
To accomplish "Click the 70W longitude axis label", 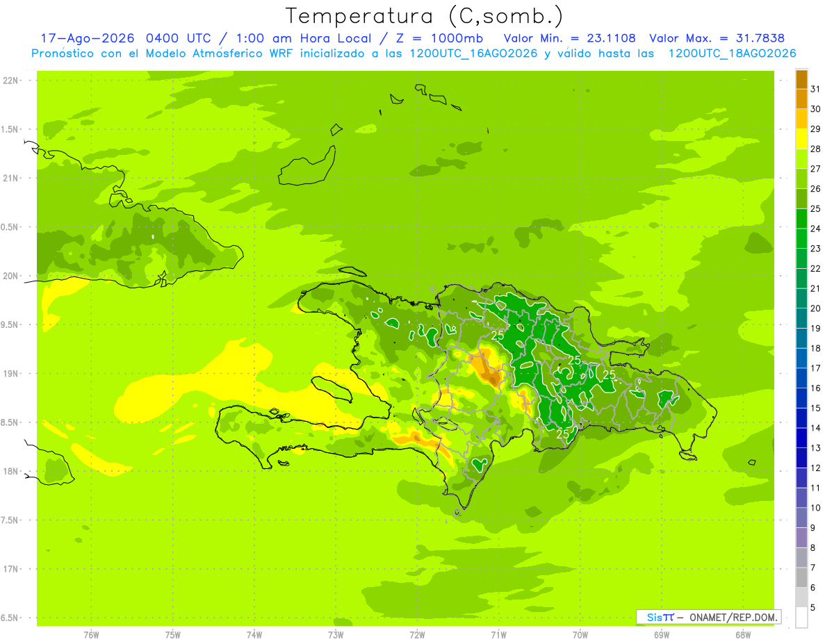I will pos(580,635).
